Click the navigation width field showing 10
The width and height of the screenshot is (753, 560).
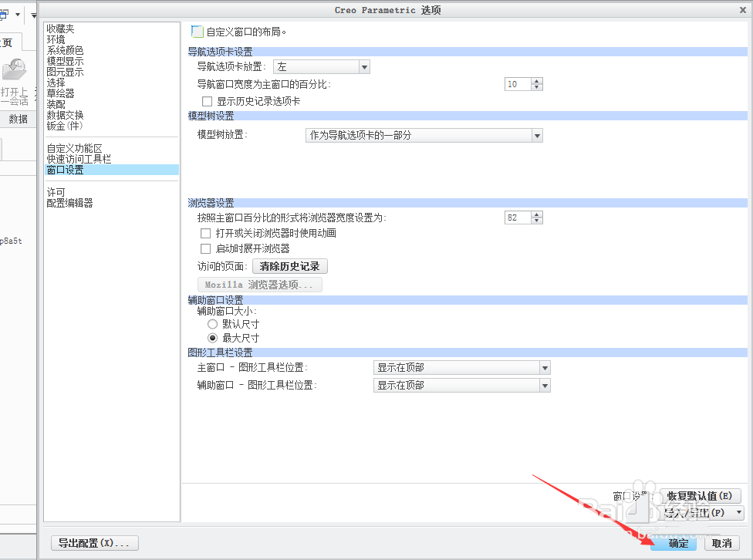[518, 84]
